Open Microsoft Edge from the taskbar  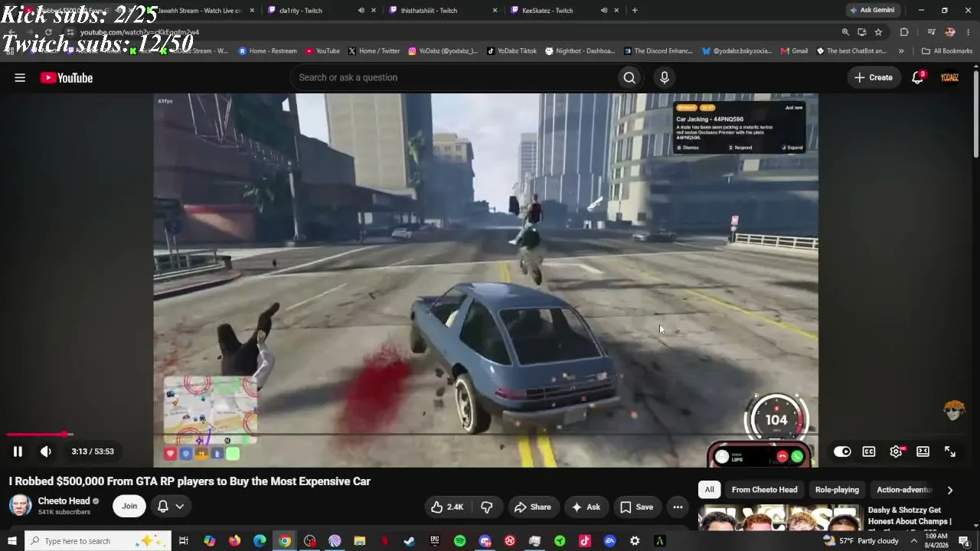[x=260, y=541]
